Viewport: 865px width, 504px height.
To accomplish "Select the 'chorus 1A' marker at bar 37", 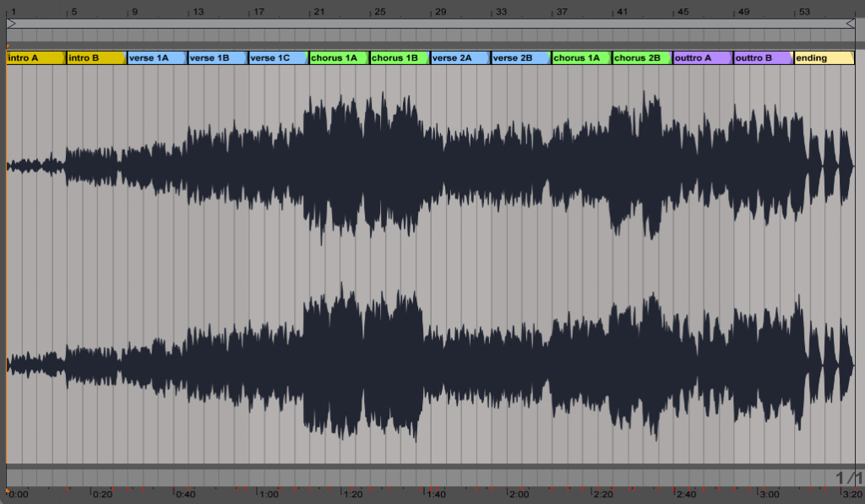I will 582,58.
